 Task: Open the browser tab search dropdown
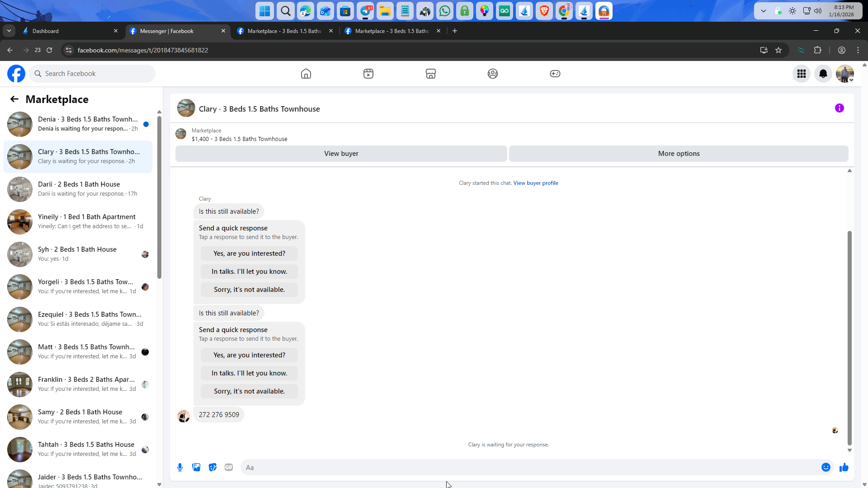[x=9, y=31]
